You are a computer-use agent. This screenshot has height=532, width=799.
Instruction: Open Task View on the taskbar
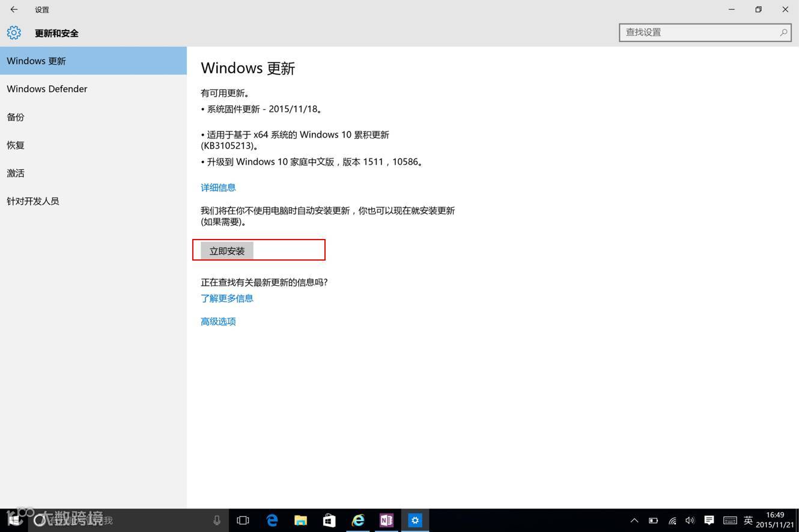(243, 520)
